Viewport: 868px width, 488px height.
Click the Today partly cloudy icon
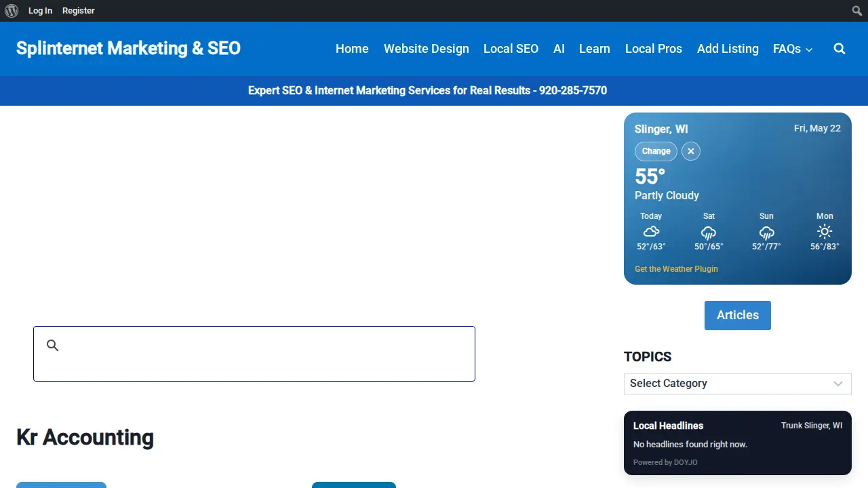click(651, 232)
